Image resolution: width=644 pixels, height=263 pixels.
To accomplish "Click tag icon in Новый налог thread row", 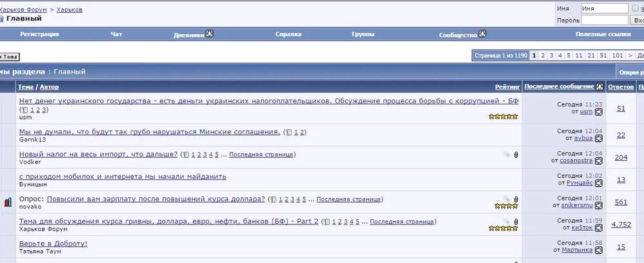I will click(x=507, y=155).
